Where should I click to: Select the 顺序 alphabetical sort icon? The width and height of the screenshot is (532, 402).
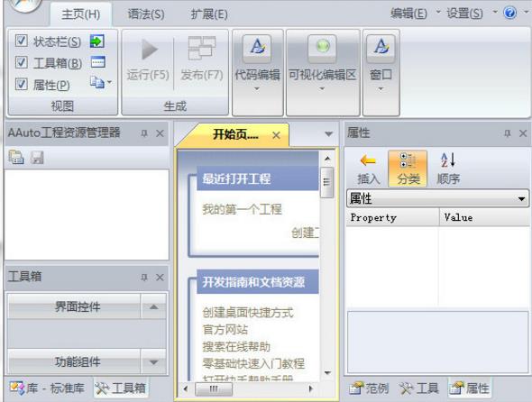[448, 160]
